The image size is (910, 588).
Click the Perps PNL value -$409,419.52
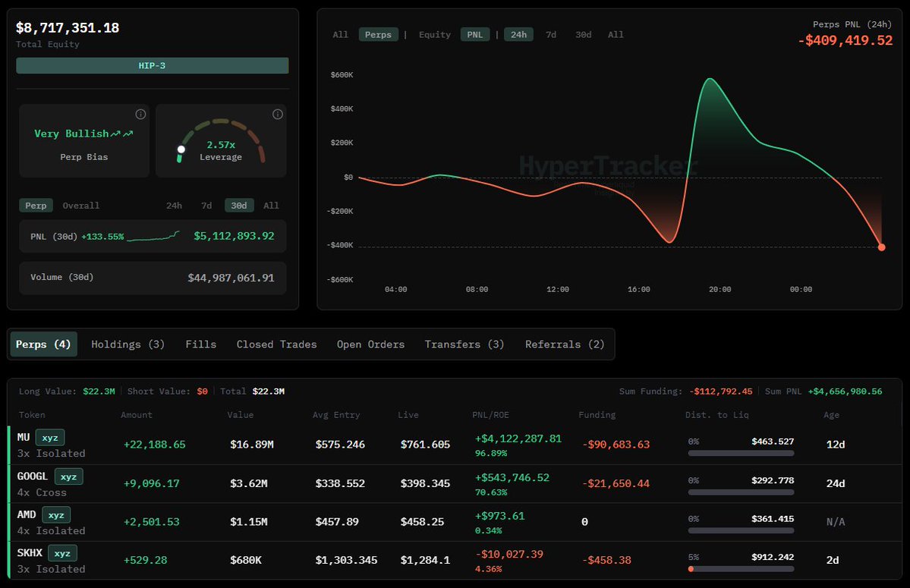click(x=845, y=41)
